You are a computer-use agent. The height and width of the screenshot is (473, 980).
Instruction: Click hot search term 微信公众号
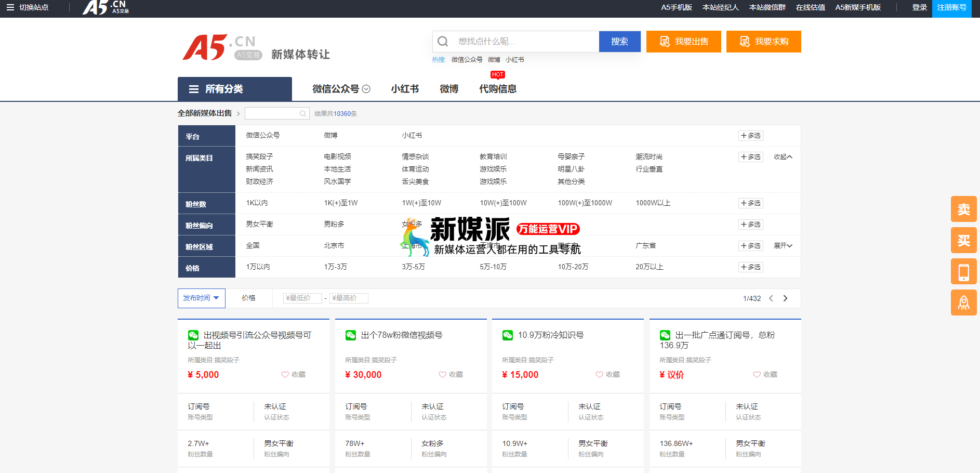pyautogui.click(x=467, y=60)
